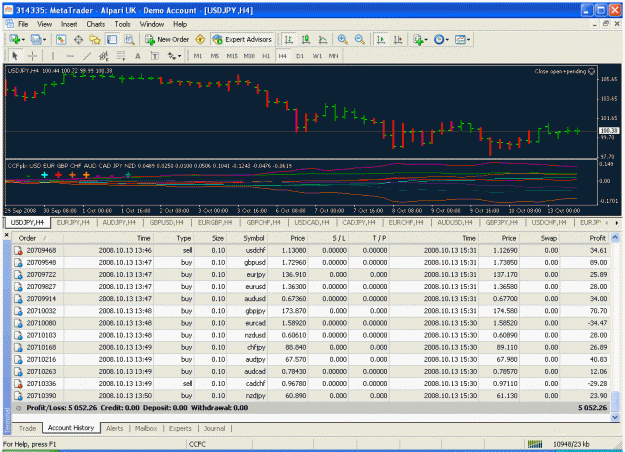Screen dimensions: 625x452
Task: Open the Strategy Tester icon
Action: coord(129,39)
